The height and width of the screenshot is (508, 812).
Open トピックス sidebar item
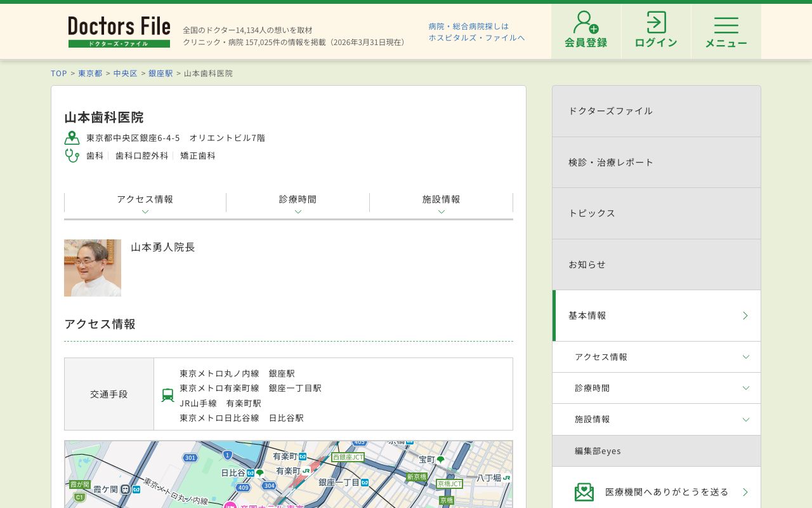tap(657, 213)
